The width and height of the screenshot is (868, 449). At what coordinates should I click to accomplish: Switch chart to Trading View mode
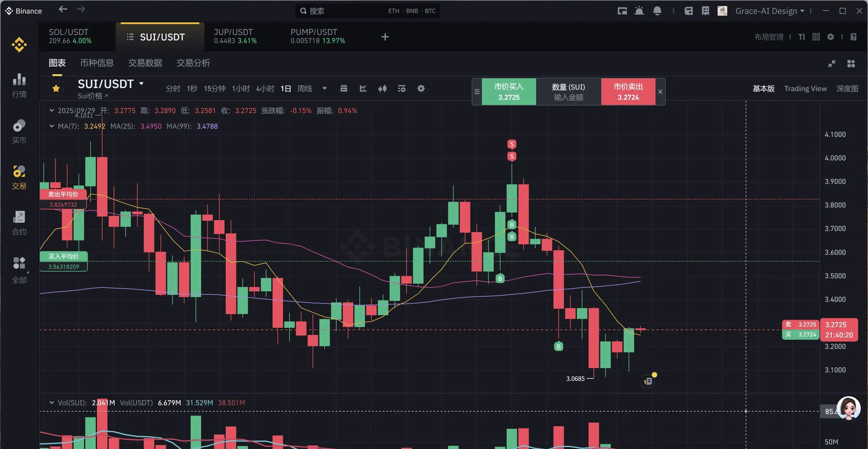point(805,88)
